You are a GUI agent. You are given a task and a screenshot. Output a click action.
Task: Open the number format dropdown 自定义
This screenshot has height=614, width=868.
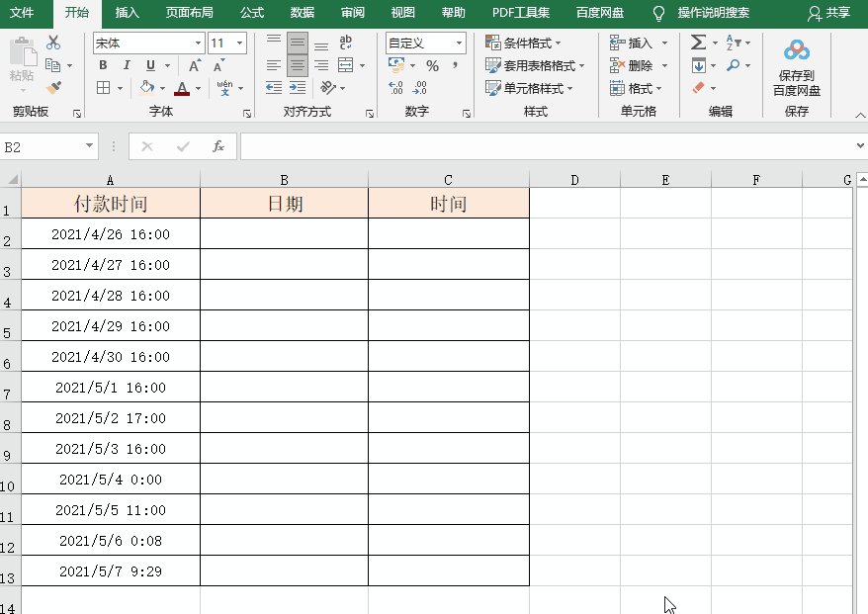(459, 43)
